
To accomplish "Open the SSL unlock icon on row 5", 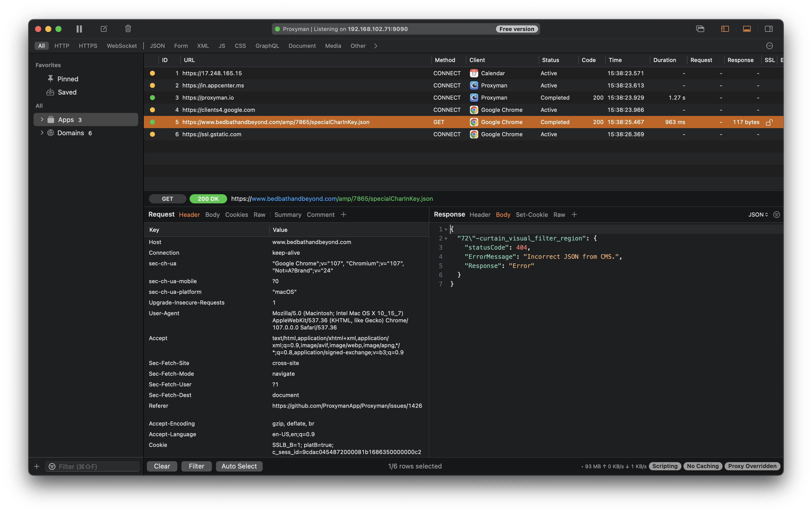I will (769, 122).
